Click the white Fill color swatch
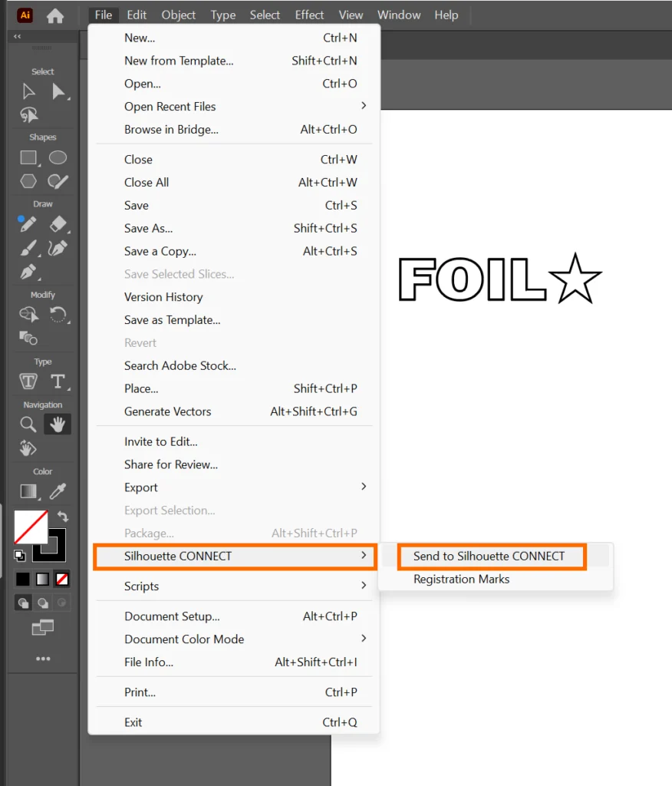This screenshot has width=672, height=786. 29,527
